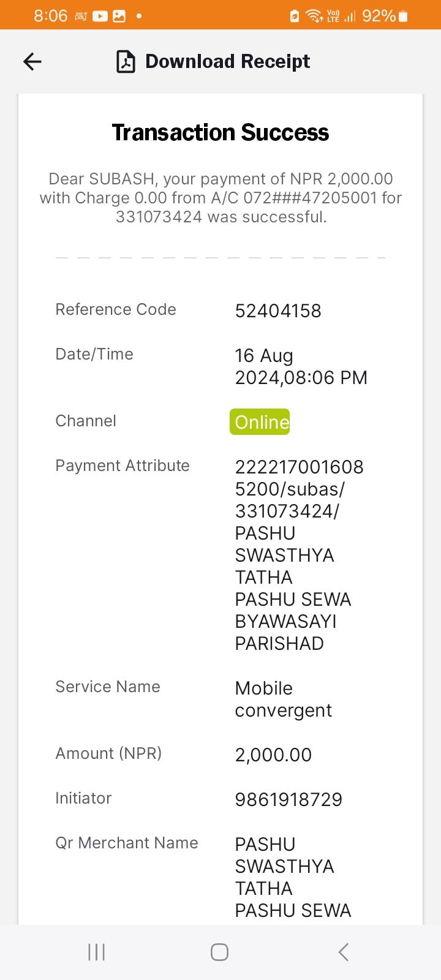Tap the green Online channel badge
Viewport: 441px width, 980px height.
(x=260, y=422)
